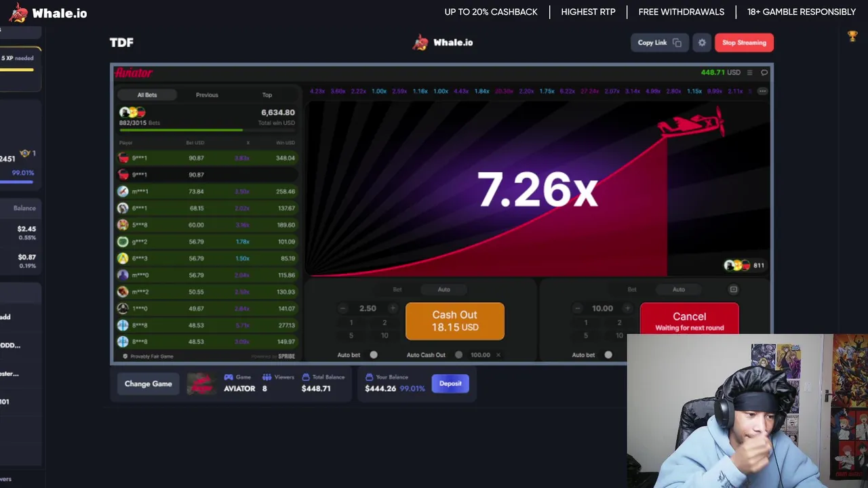Click the Deposit button
This screenshot has height=488, width=868.
tap(450, 384)
